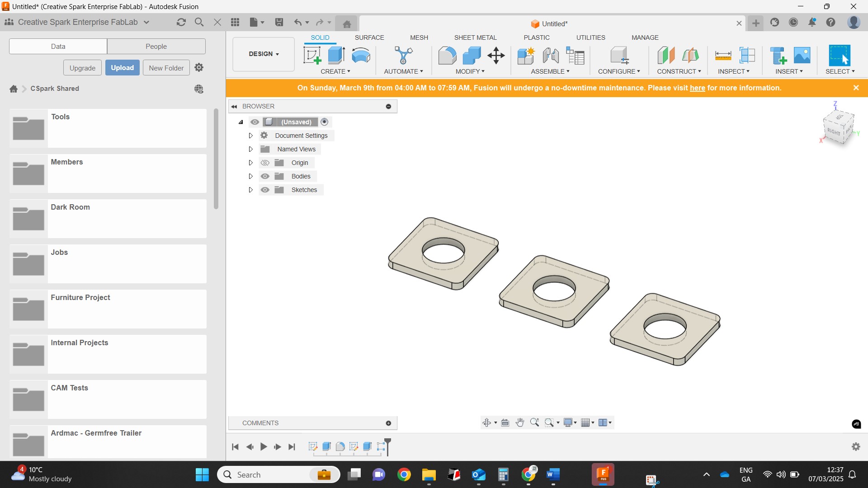Follow the 'here' maintenance link
The height and width of the screenshot is (488, 868).
697,88
